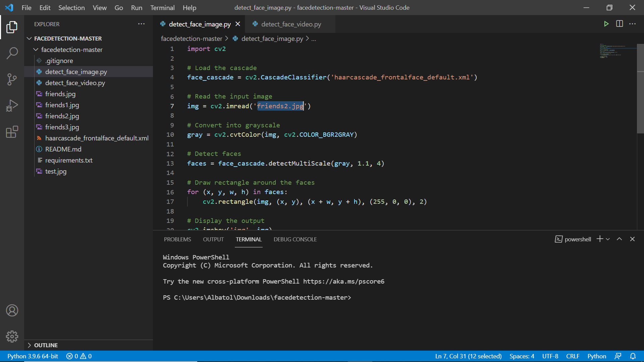644x362 pixels.
Task: Open the Search view in activity bar
Action: 12,53
